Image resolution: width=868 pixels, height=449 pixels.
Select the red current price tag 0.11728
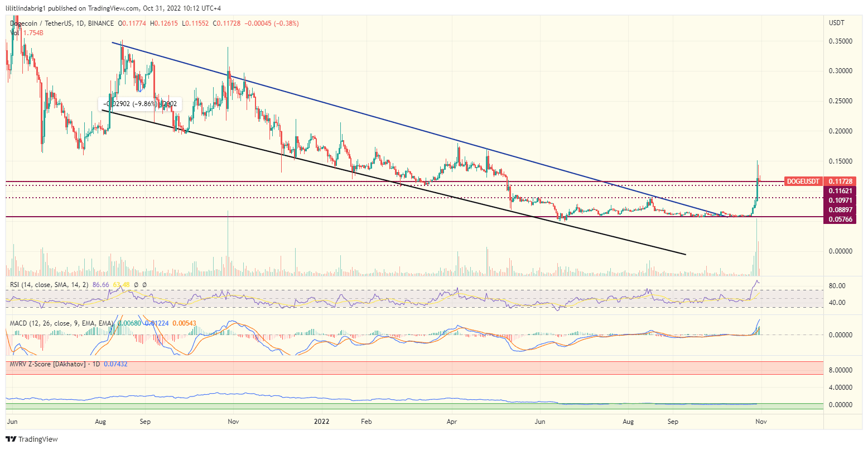(x=840, y=181)
